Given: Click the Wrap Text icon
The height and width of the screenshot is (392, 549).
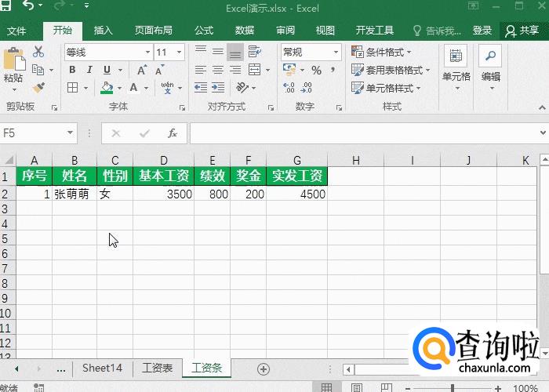Looking at the screenshot, I should [255, 52].
